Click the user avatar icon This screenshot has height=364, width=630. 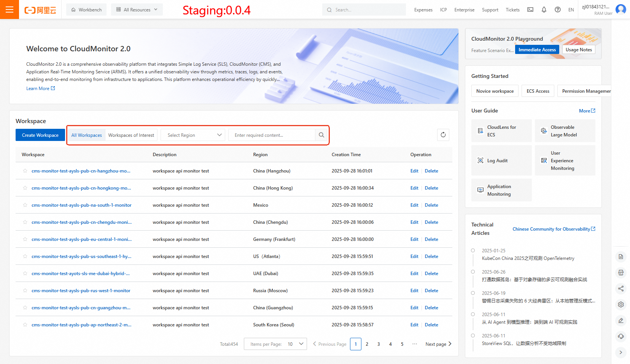pos(620,9)
